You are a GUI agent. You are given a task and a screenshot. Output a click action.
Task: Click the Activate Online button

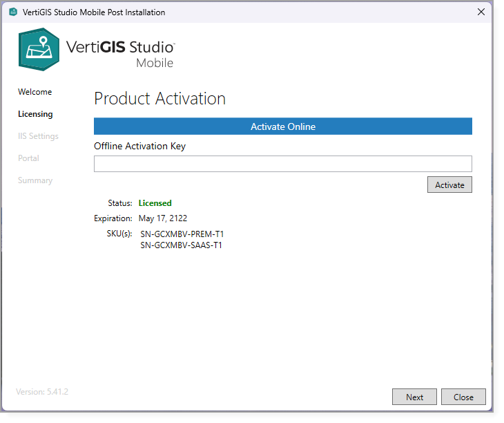tap(283, 126)
